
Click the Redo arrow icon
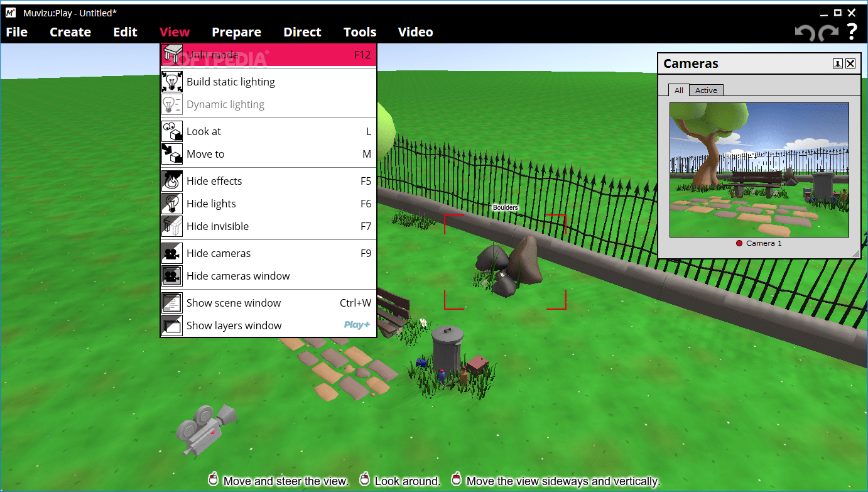point(828,33)
